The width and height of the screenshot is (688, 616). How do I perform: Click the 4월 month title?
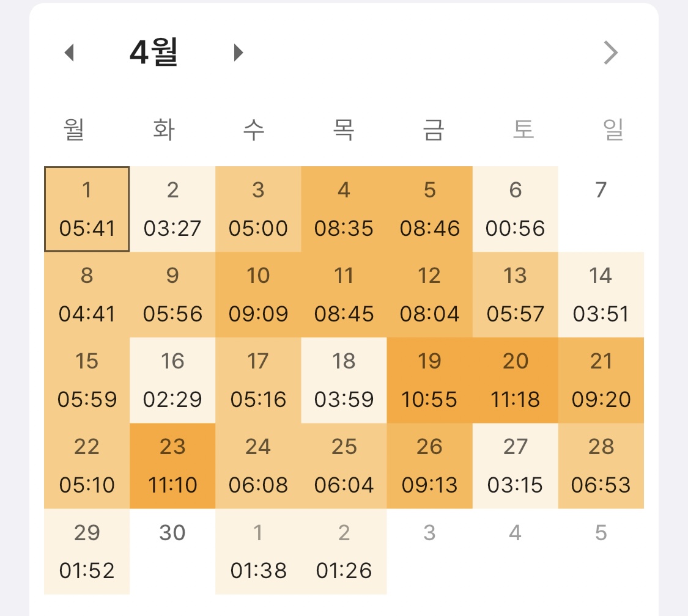tap(154, 52)
